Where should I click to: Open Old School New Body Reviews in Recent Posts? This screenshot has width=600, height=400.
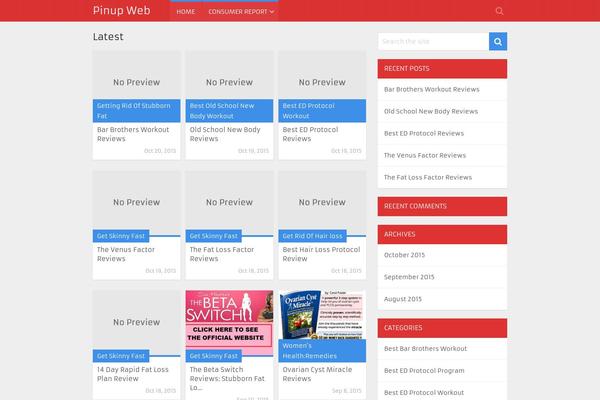pyautogui.click(x=431, y=111)
